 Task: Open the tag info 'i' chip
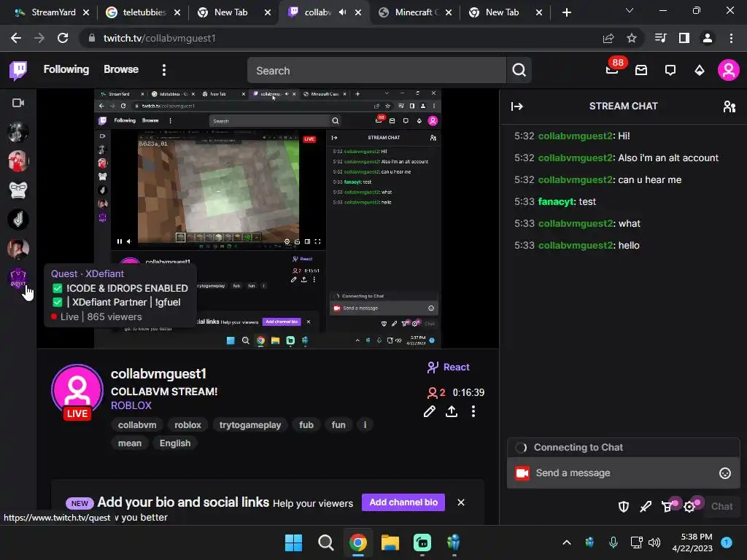[365, 425]
